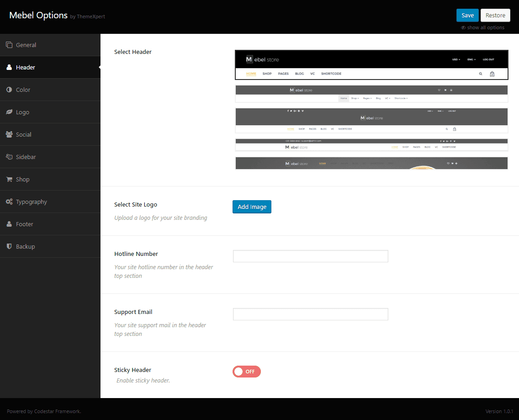Turn on the Sticky Header switch
This screenshot has height=420, width=519.
pos(246,372)
